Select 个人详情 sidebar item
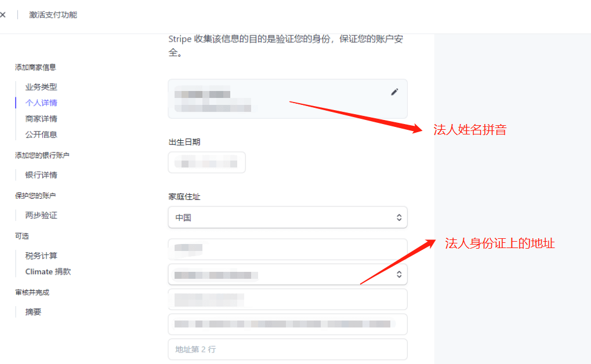Image resolution: width=591 pixels, height=364 pixels. [41, 103]
